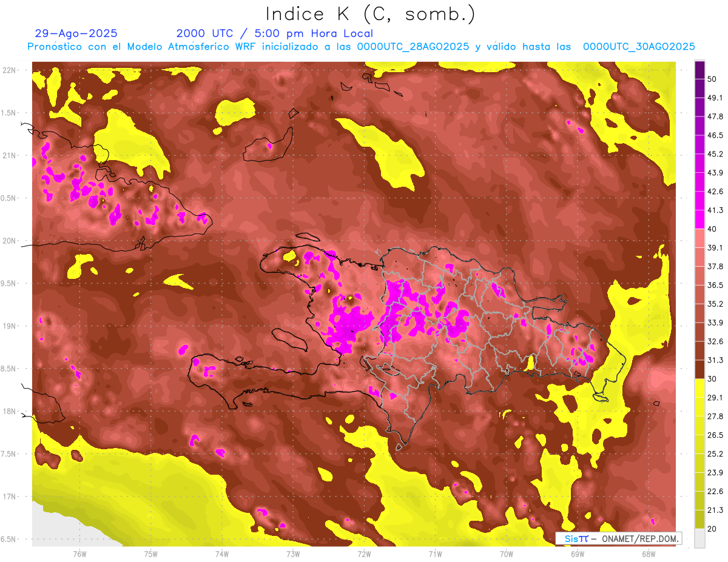Click the '76W' longitude label
Viewport: 728px width, 562px height.
[79, 554]
